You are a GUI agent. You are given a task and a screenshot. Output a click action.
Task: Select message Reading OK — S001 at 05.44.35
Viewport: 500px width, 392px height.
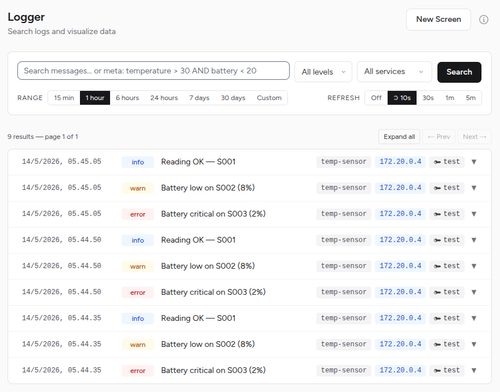[198, 318]
